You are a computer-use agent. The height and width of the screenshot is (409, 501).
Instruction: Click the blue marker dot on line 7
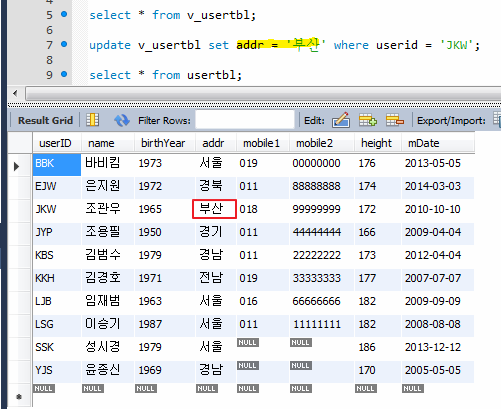tap(64, 44)
